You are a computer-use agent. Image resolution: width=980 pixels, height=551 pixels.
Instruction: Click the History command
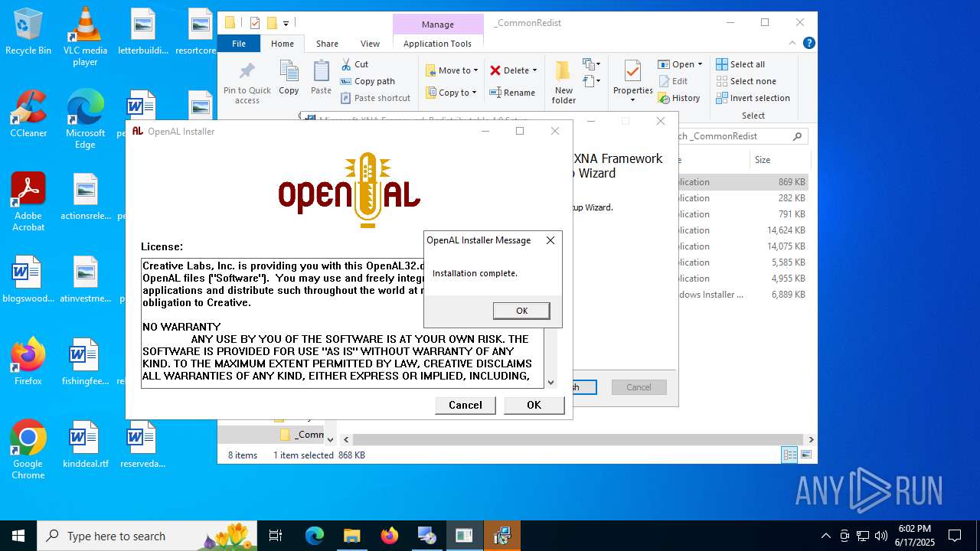point(679,98)
